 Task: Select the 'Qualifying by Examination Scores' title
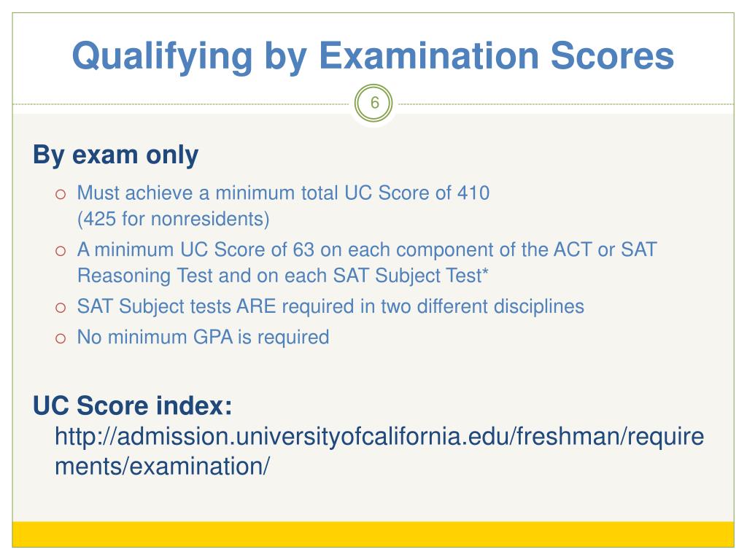(373, 56)
